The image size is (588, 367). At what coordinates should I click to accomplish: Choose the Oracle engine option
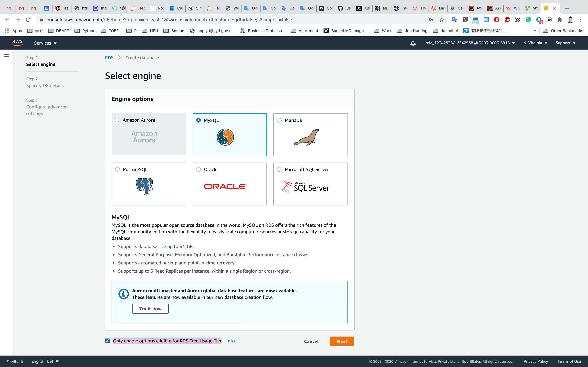tap(199, 169)
